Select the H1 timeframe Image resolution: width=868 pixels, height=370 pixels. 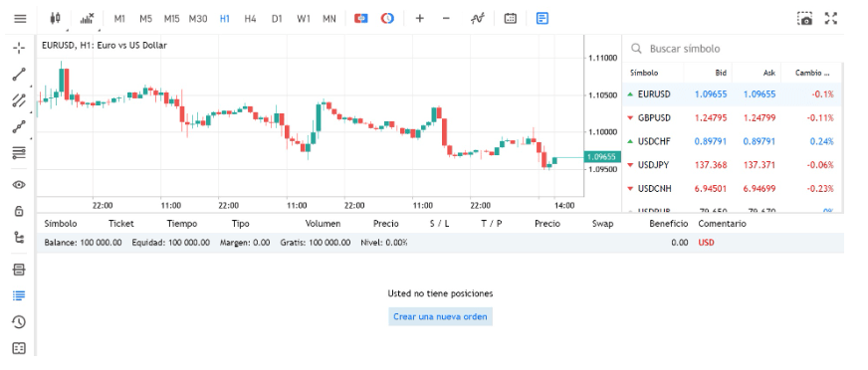pyautogui.click(x=224, y=19)
